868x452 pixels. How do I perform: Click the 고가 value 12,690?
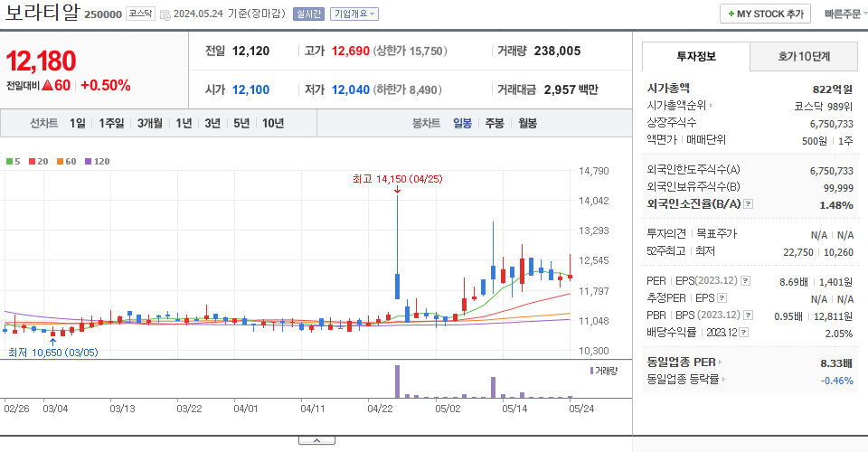click(x=351, y=51)
